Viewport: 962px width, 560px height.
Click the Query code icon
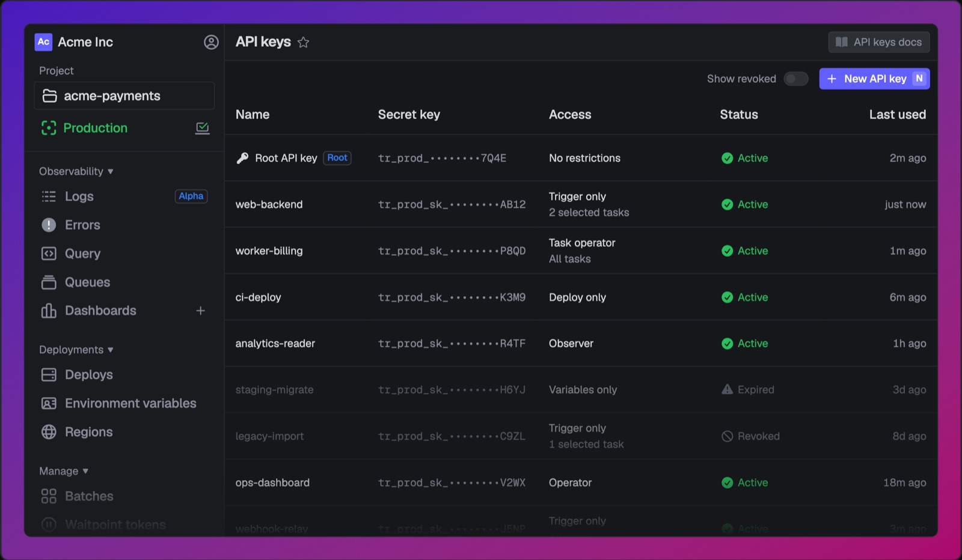(49, 254)
